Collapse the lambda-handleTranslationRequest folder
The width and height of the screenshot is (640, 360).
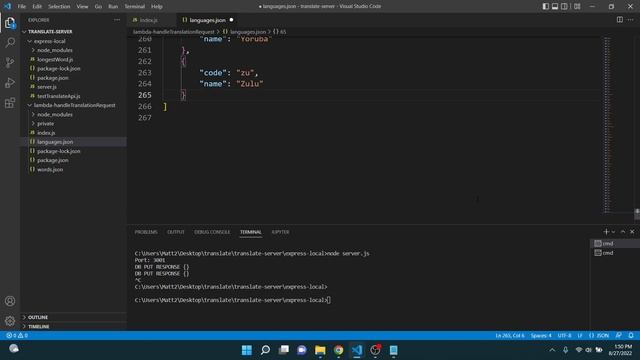[x=74, y=105]
